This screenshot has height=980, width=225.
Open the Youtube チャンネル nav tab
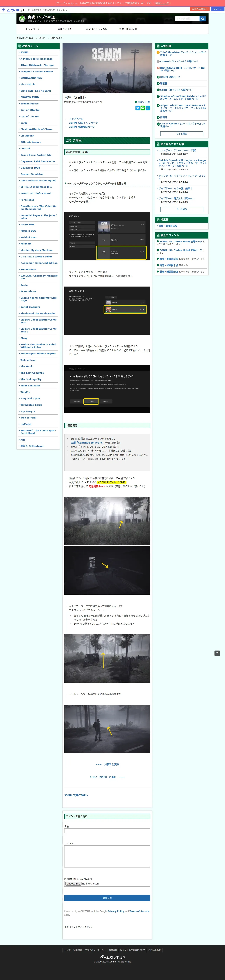[x=96, y=29]
